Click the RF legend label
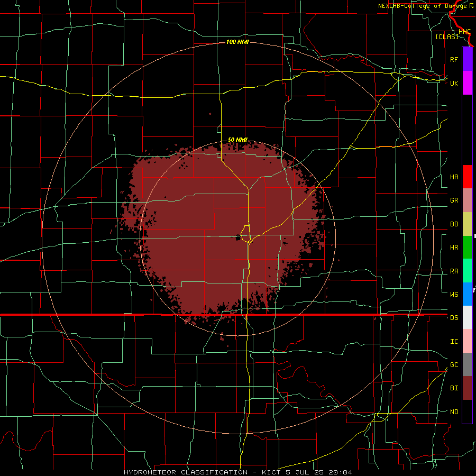 click(x=454, y=59)
